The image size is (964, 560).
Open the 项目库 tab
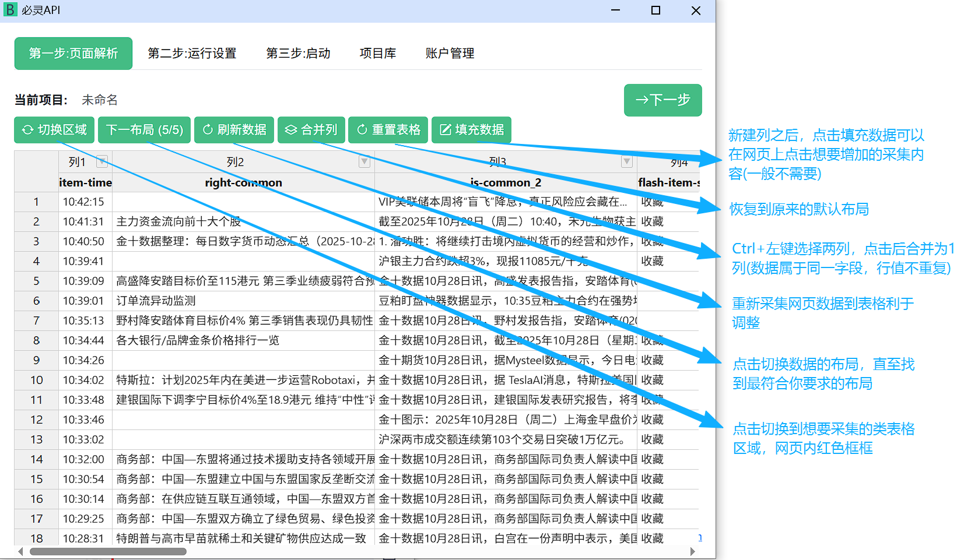tap(378, 54)
